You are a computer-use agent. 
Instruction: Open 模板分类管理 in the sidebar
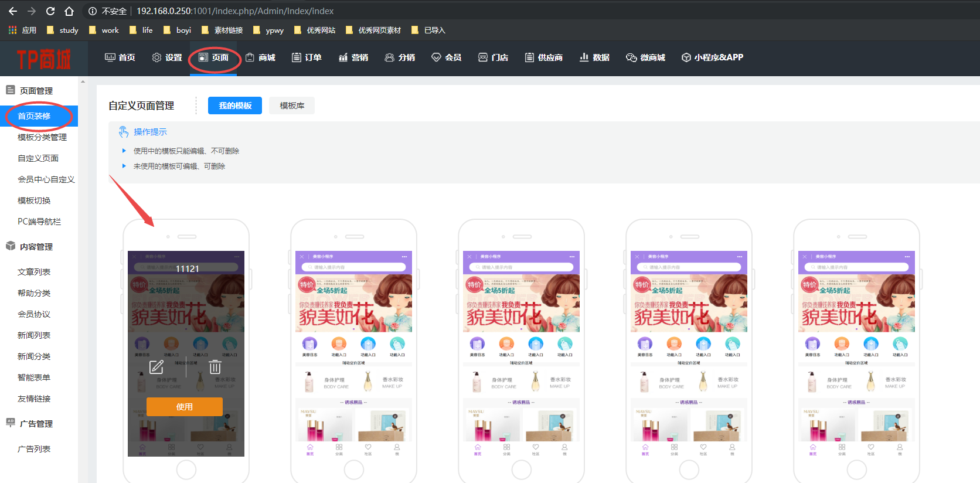(42, 137)
